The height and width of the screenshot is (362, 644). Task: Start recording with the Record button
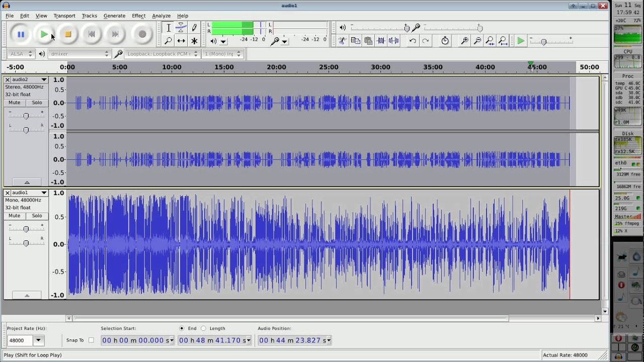coord(142,34)
